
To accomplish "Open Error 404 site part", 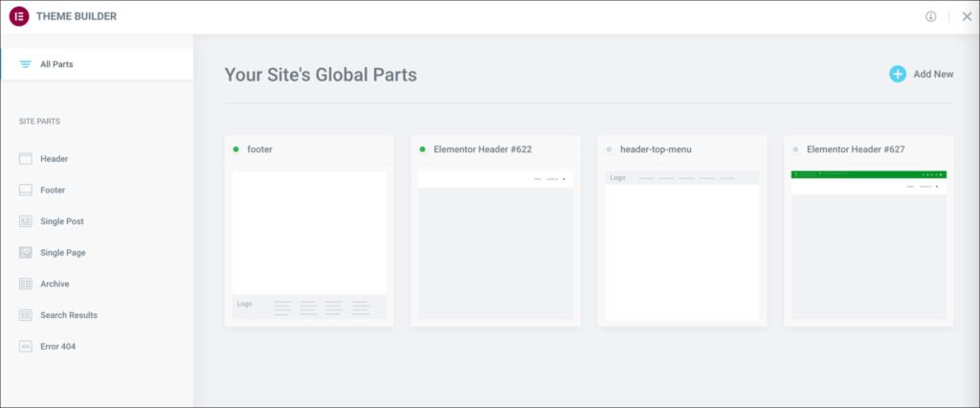I will 58,347.
